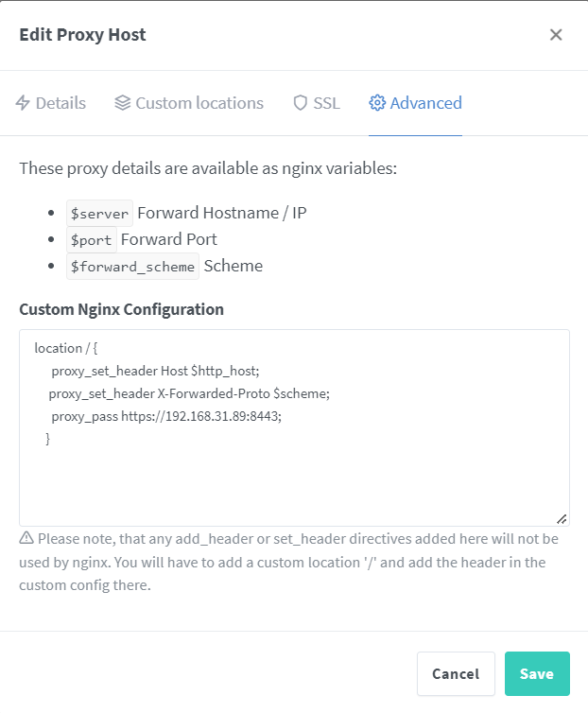Image resolution: width=588 pixels, height=713 pixels.
Task: Select the Advanced tab label
Action: [x=425, y=103]
